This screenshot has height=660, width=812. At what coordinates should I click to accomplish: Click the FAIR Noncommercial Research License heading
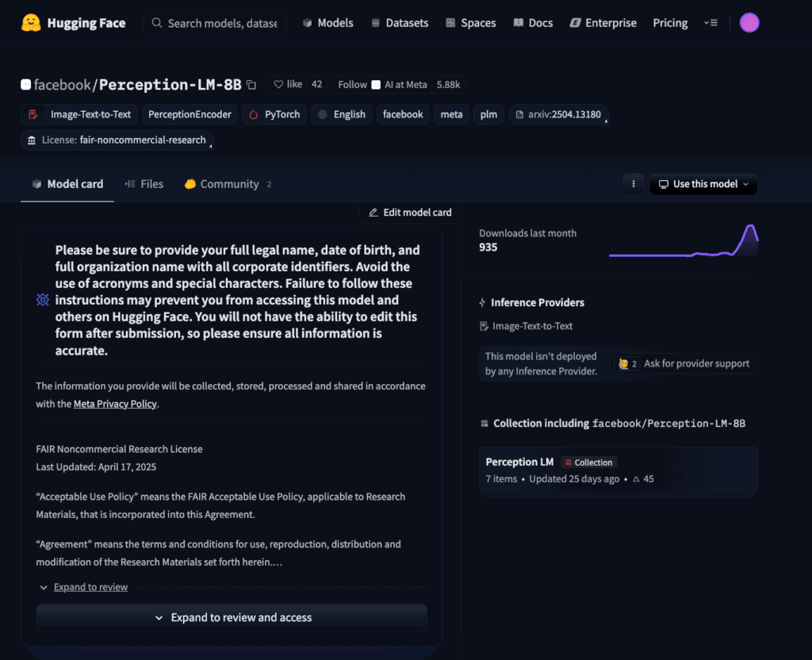[x=119, y=449]
